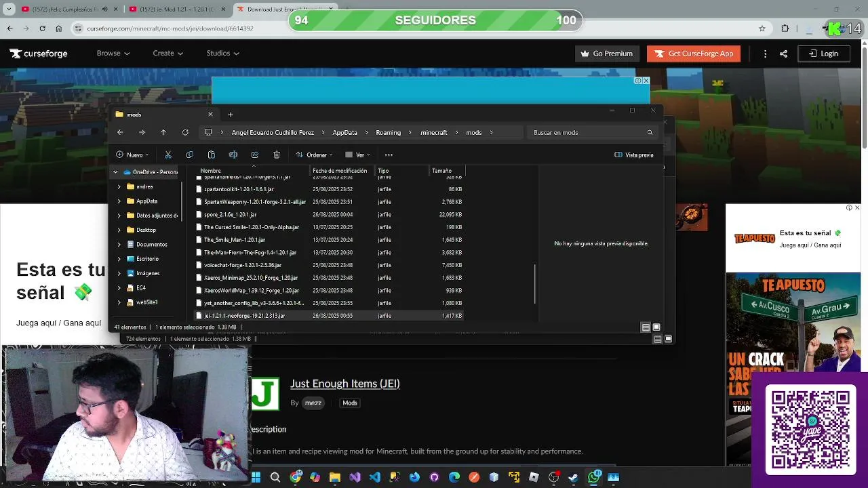Open the mezz author link
This screenshot has height=488, width=868.
313,403
